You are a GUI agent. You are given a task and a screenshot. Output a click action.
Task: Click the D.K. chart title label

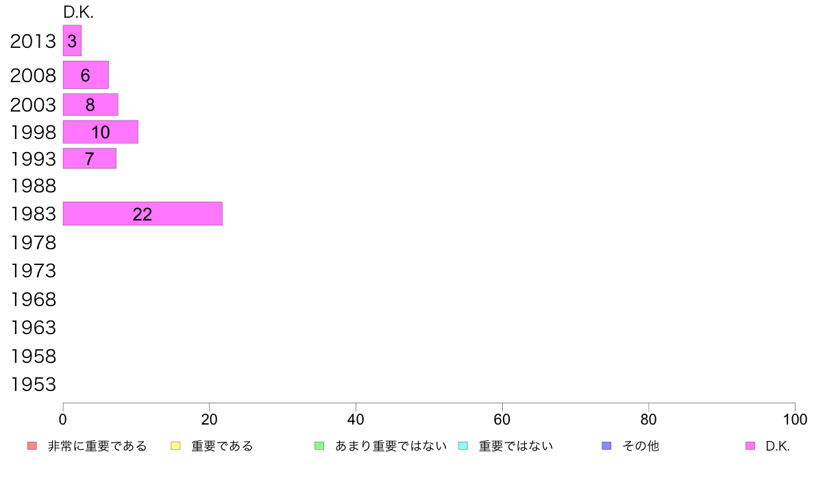(78, 12)
